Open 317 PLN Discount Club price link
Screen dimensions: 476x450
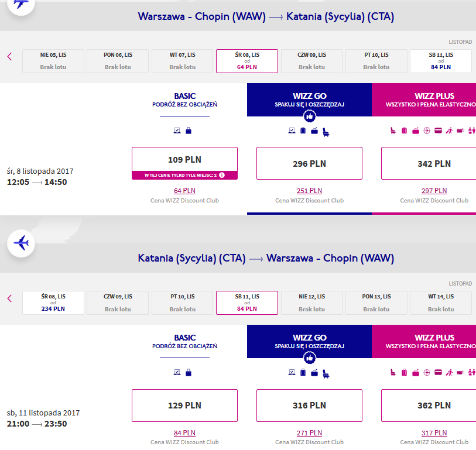click(434, 432)
